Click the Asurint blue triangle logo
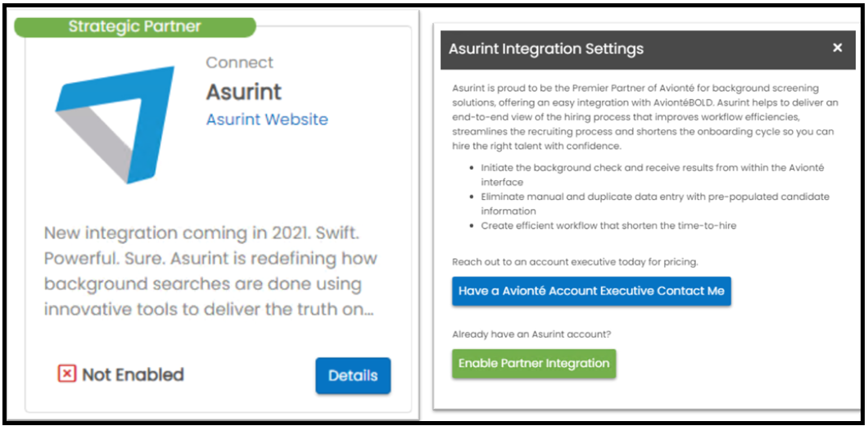This screenshot has width=868, height=426. tap(115, 125)
